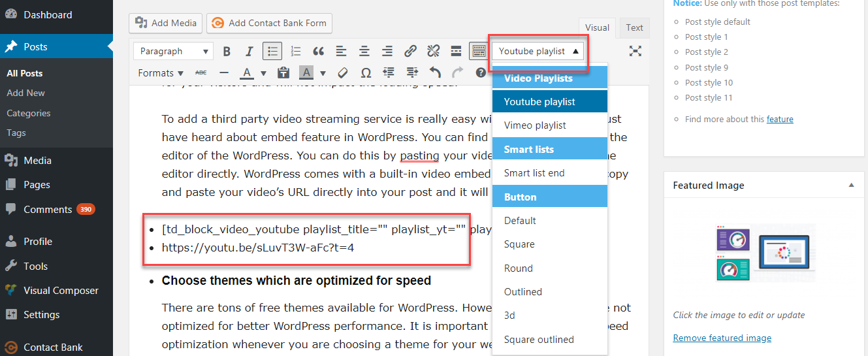Apply strikethrough formatting
868x356 pixels.
tap(201, 73)
